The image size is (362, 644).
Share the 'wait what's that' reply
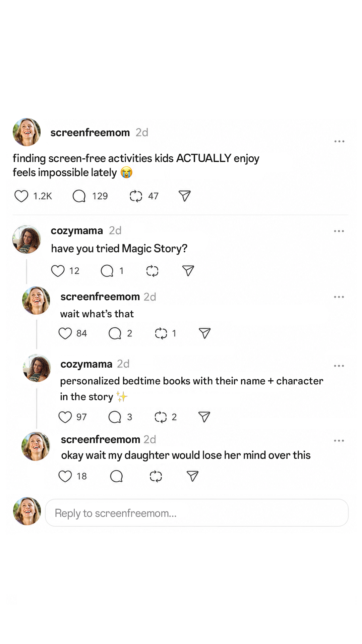coord(204,333)
